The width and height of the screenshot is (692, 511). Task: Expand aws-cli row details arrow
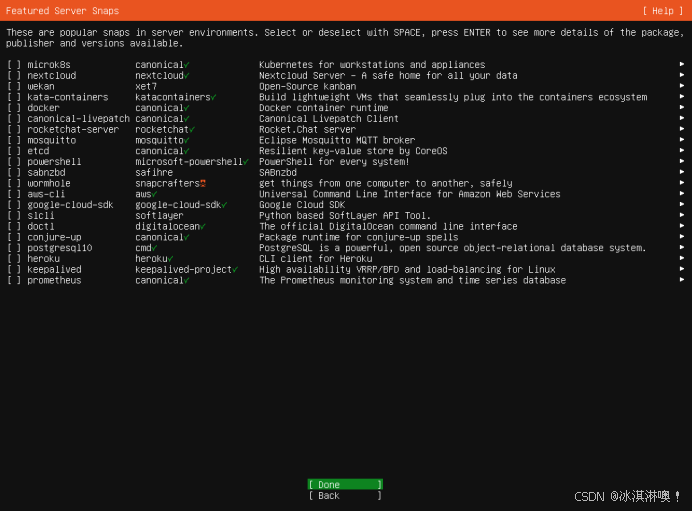[682, 194]
